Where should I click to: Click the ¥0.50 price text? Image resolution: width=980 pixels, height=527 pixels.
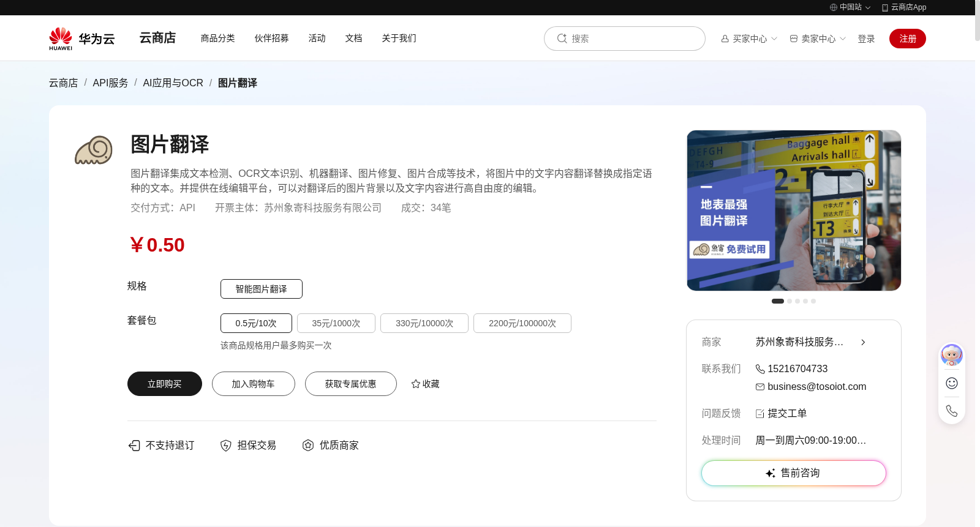coord(157,245)
